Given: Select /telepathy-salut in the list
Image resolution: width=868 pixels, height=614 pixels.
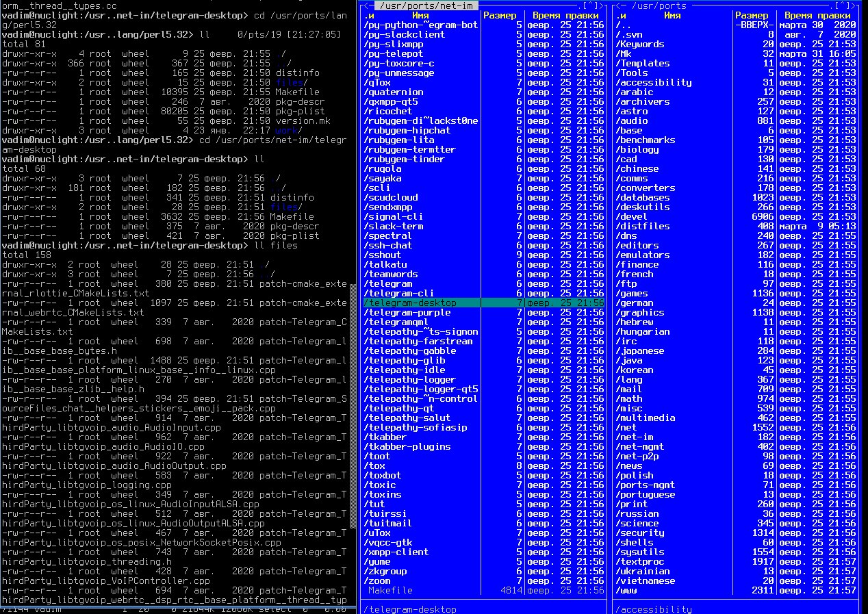Looking at the screenshot, I should point(484,418).
